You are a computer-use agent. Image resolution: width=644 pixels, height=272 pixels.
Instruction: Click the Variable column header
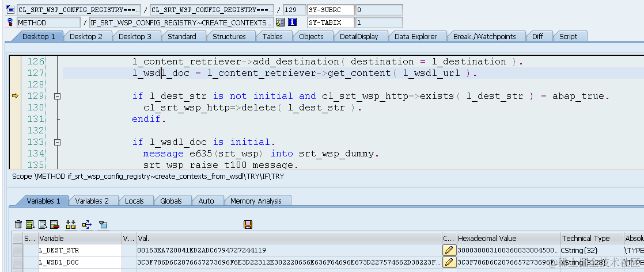coord(80,238)
